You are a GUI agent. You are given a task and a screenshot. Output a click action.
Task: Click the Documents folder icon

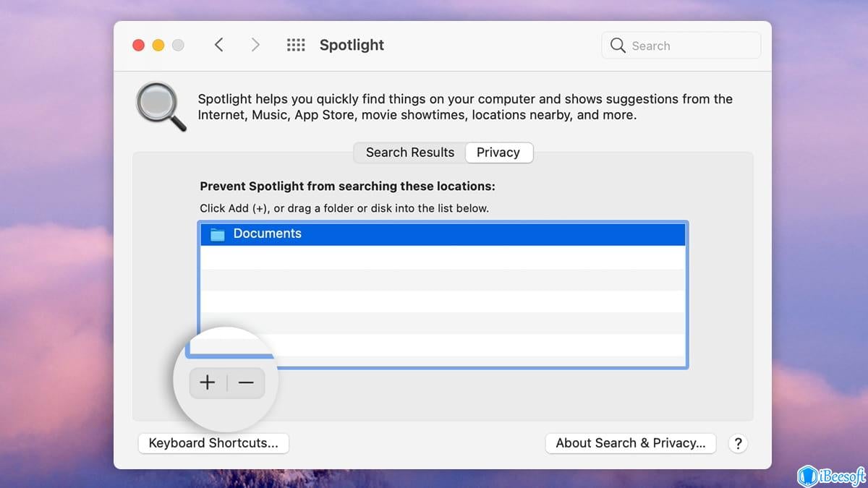tap(217, 234)
